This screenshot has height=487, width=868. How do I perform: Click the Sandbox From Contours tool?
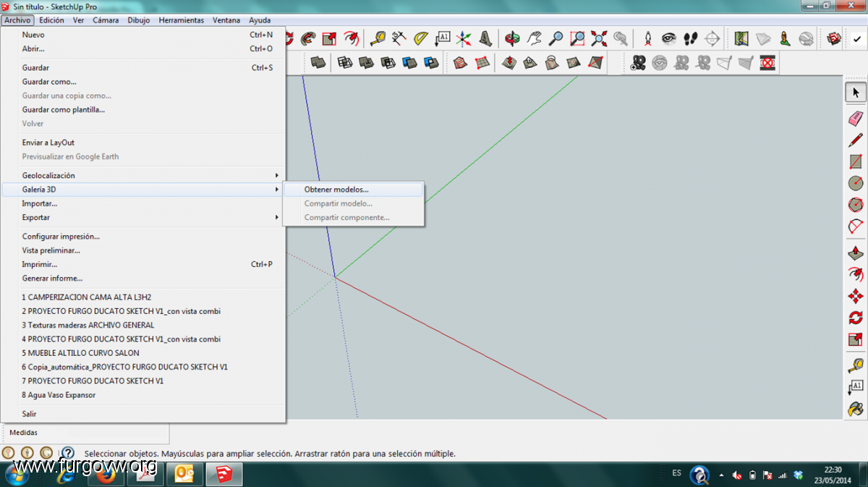460,63
